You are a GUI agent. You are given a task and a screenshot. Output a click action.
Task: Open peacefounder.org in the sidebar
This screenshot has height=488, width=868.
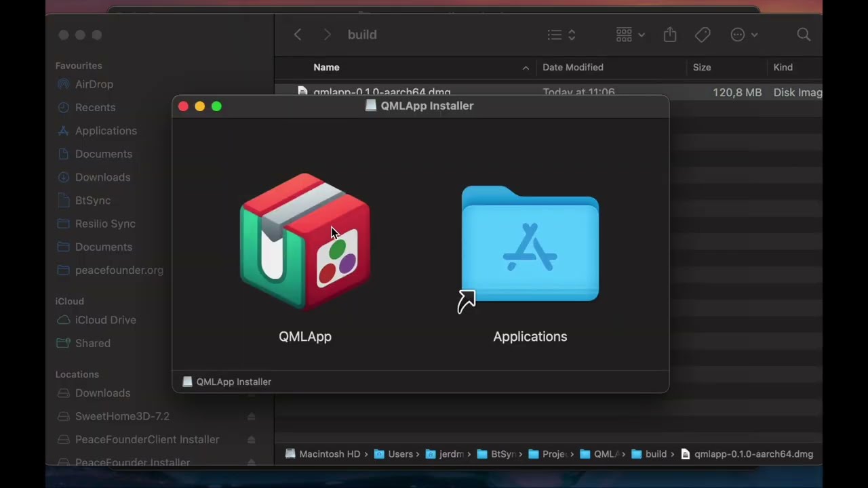(119, 270)
